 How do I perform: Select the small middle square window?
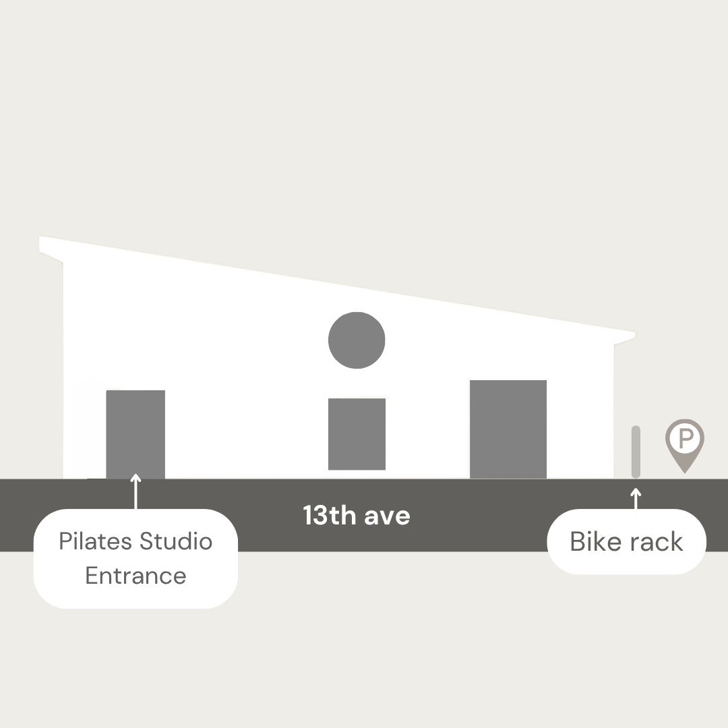pos(357,433)
